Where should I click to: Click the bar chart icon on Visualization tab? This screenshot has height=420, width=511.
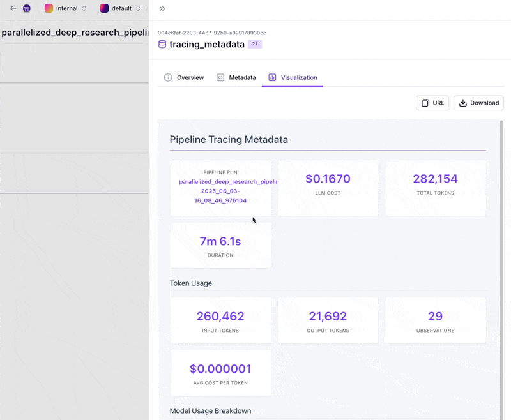pyautogui.click(x=272, y=77)
